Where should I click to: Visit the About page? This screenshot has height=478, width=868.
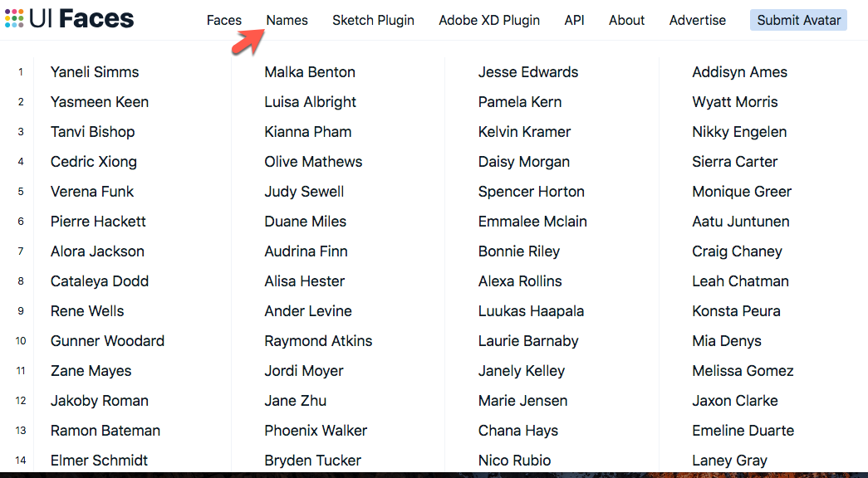coord(626,21)
